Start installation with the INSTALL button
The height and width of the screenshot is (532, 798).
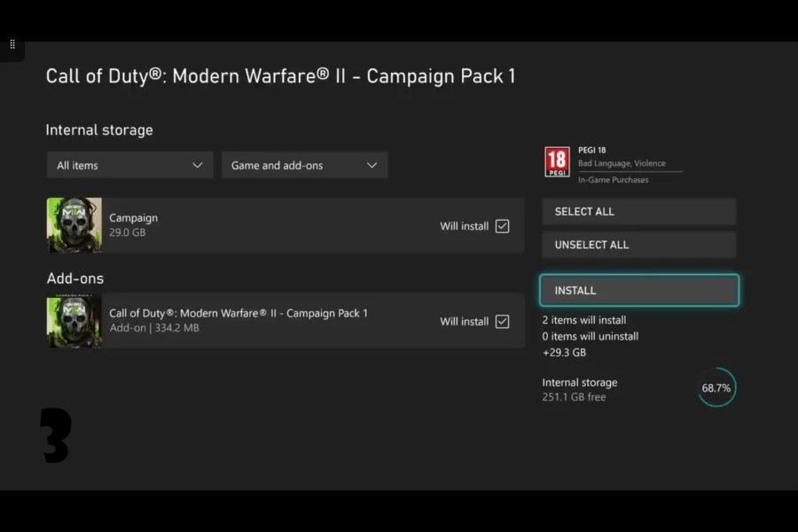(639, 290)
